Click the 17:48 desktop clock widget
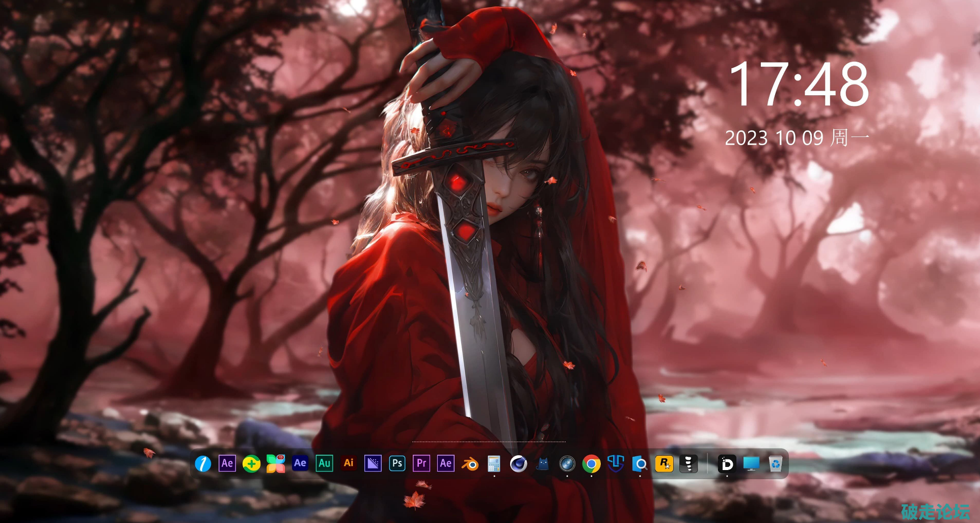Image resolution: width=980 pixels, height=523 pixels. click(799, 85)
